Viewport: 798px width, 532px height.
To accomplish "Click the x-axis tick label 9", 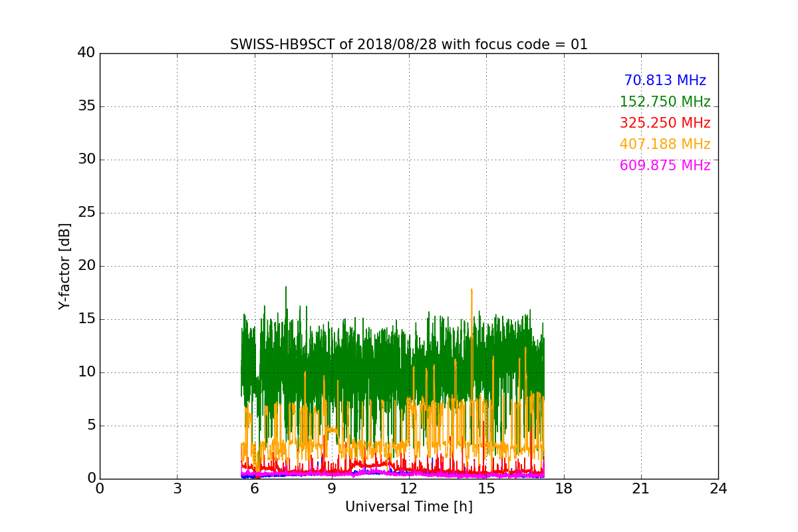I will tap(332, 489).
